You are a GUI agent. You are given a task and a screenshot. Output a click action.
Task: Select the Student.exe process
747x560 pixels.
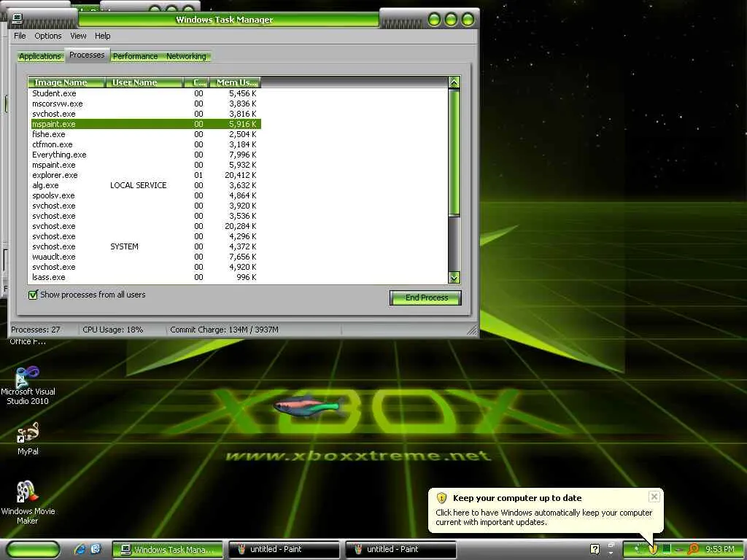[145, 93]
